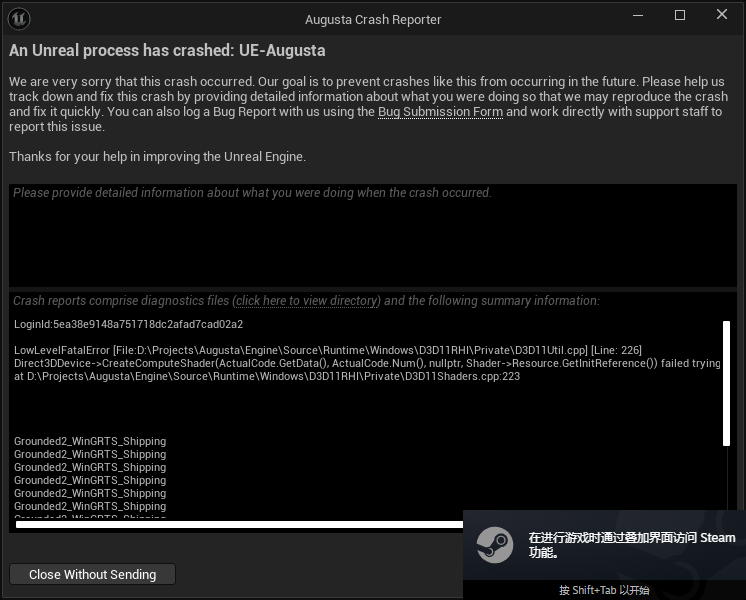Click the 'click here to view directory' link
The height and width of the screenshot is (600, 746).
click(307, 301)
